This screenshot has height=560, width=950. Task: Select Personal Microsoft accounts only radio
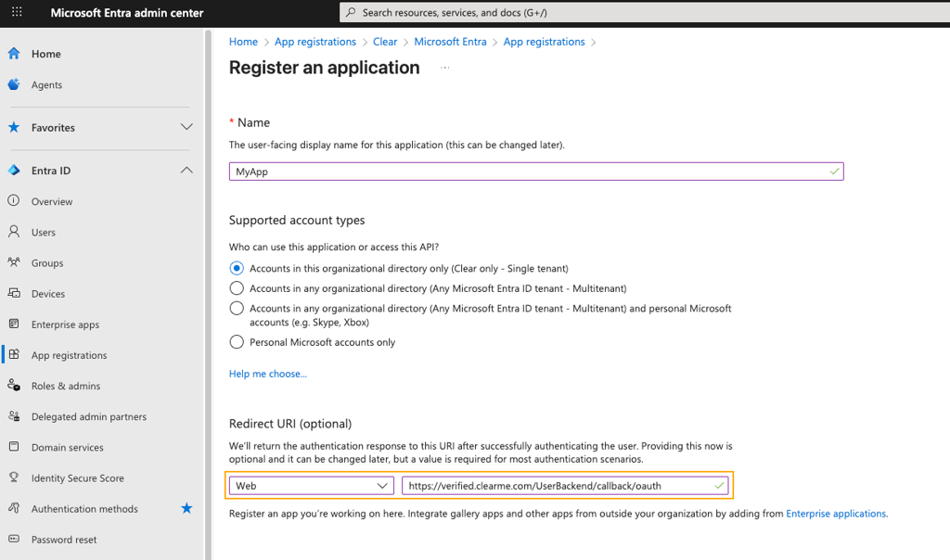pyautogui.click(x=237, y=342)
